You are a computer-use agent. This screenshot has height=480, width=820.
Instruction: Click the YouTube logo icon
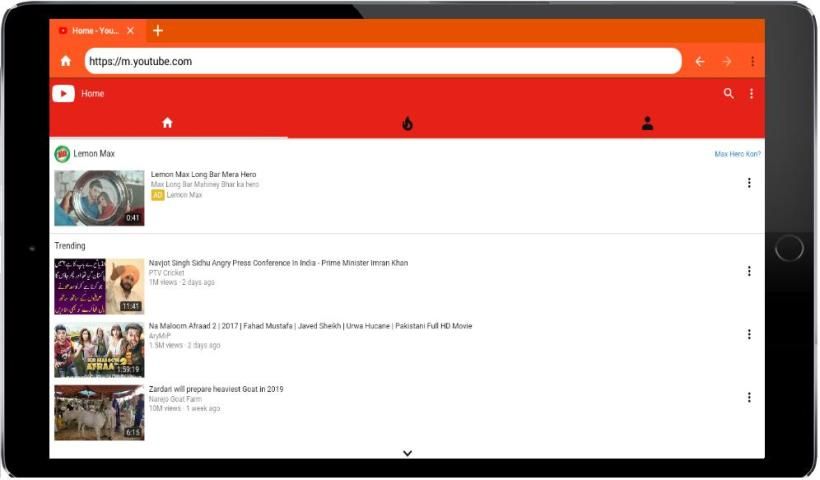tap(63, 94)
